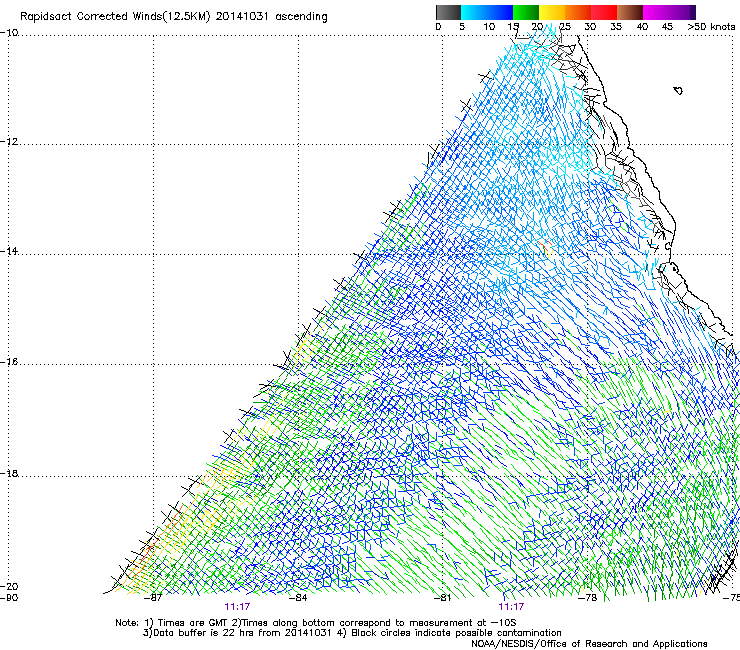Screen dimensions: 740x650
Task: Click the '-81' longitude axis label
Action: coord(443,598)
